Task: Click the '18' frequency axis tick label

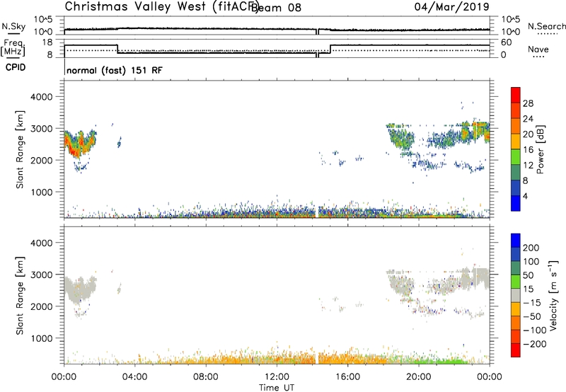Action: (47, 42)
